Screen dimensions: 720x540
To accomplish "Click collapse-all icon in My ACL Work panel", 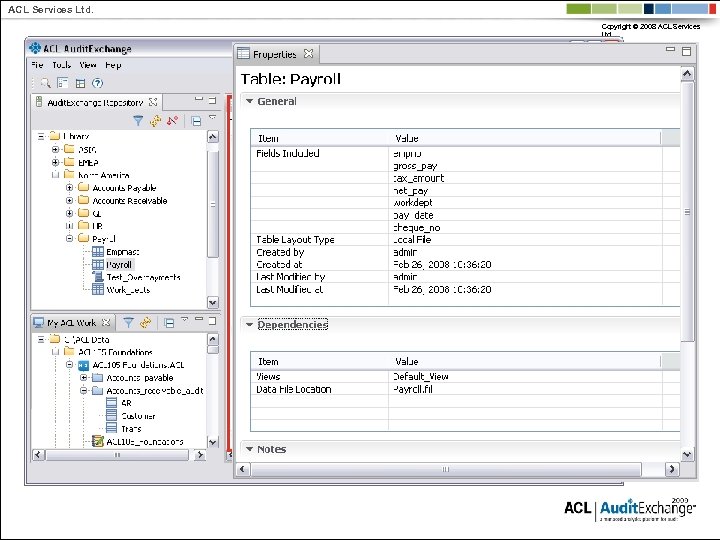I will 169,323.
